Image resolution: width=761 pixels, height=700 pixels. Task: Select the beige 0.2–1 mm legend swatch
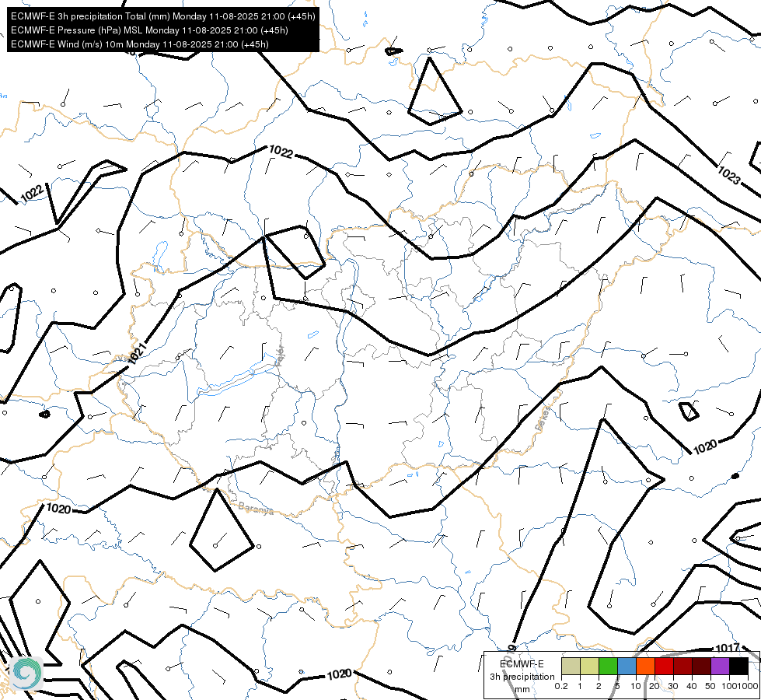point(571,666)
